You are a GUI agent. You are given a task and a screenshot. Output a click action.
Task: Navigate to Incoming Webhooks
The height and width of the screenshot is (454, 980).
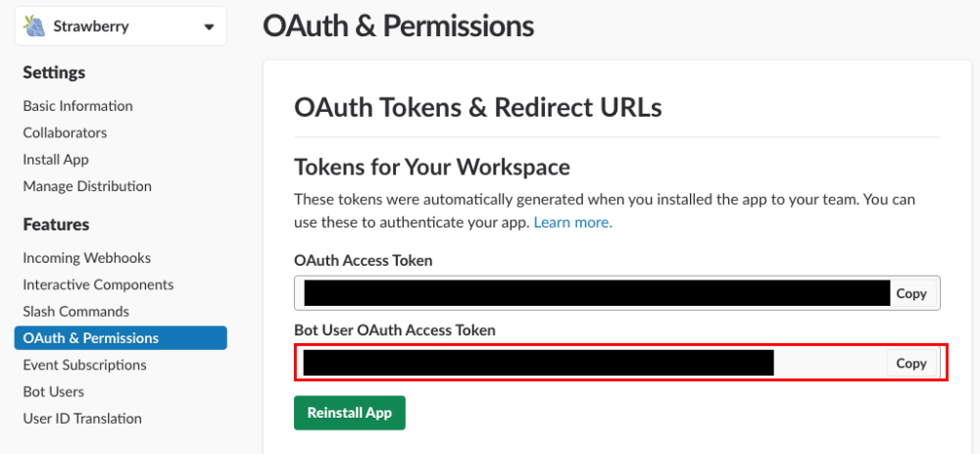click(x=87, y=258)
